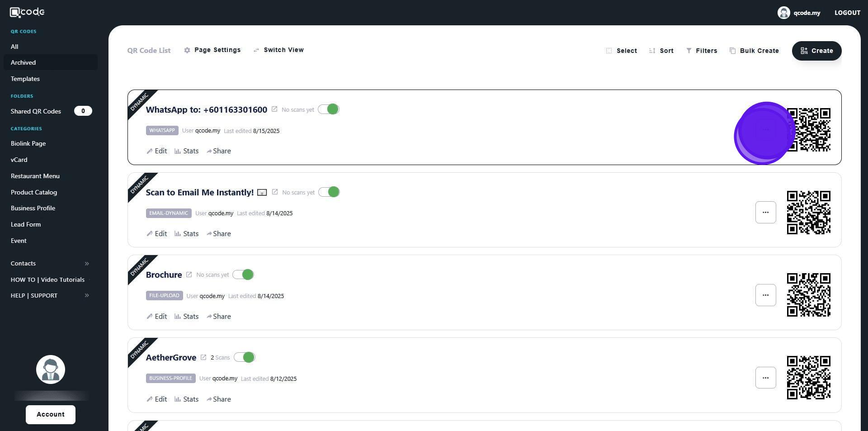Turn off the AetherGrove QR code toggle

245,357
